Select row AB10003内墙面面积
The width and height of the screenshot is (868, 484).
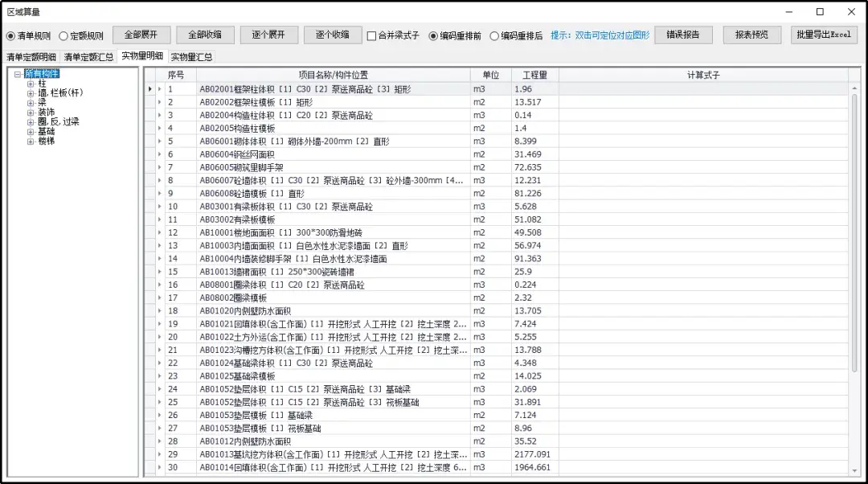[x=502, y=246]
